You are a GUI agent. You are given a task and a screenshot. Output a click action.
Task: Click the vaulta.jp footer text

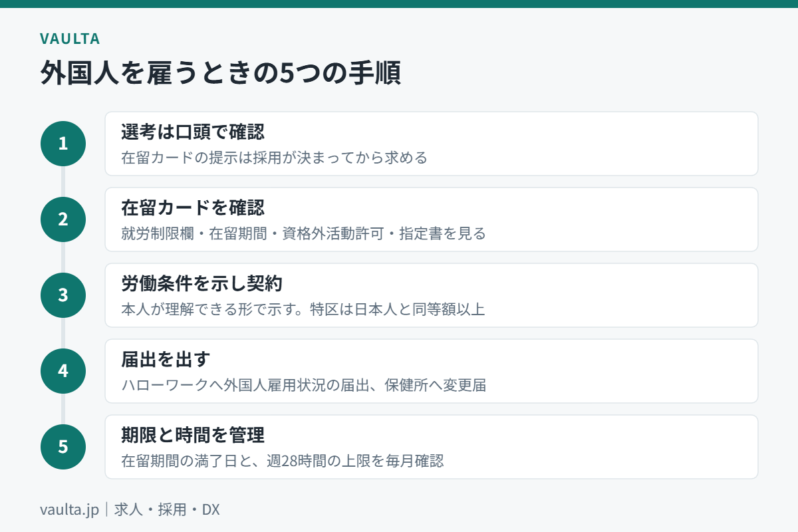[x=69, y=510]
